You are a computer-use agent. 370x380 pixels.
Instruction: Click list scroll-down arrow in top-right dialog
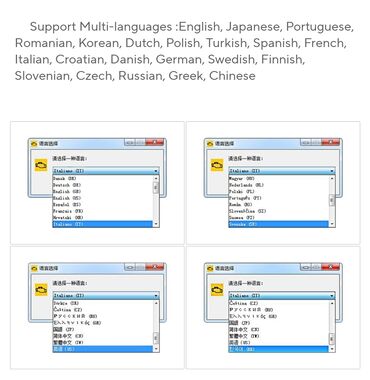click(x=332, y=224)
